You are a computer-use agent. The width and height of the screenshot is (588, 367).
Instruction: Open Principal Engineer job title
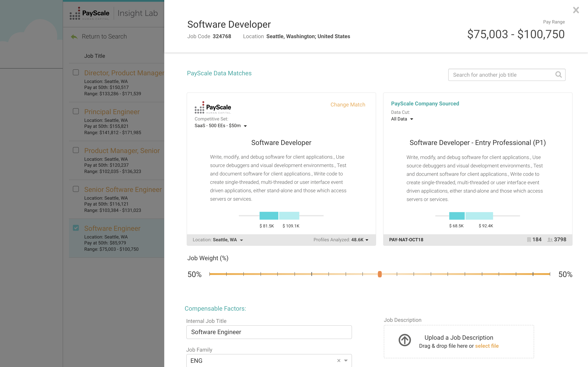click(112, 112)
